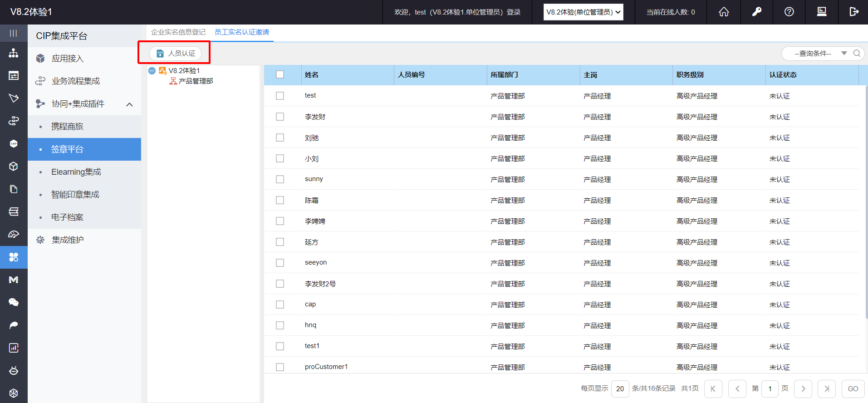Collapse the 协同+集成插件 menu group
Viewport: 868px width, 403px height.
click(x=129, y=104)
